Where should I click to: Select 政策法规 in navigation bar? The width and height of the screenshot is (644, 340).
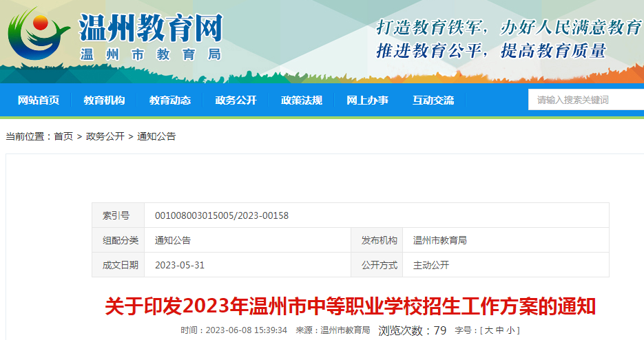tap(302, 100)
